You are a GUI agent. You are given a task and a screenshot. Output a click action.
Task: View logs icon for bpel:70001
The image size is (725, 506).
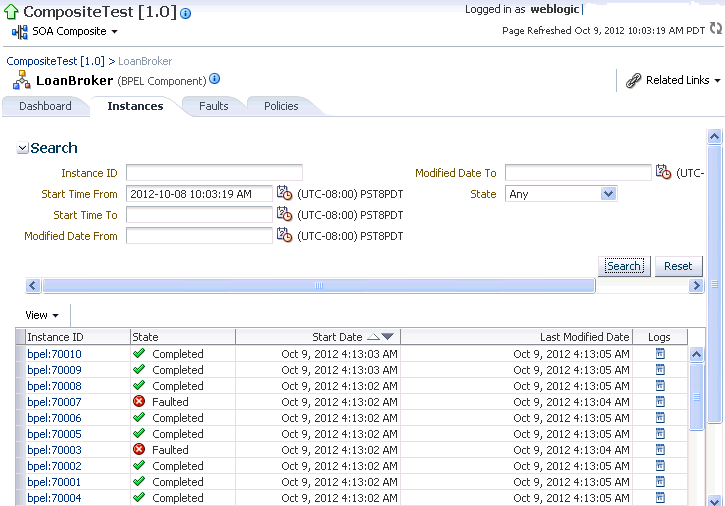pos(660,481)
